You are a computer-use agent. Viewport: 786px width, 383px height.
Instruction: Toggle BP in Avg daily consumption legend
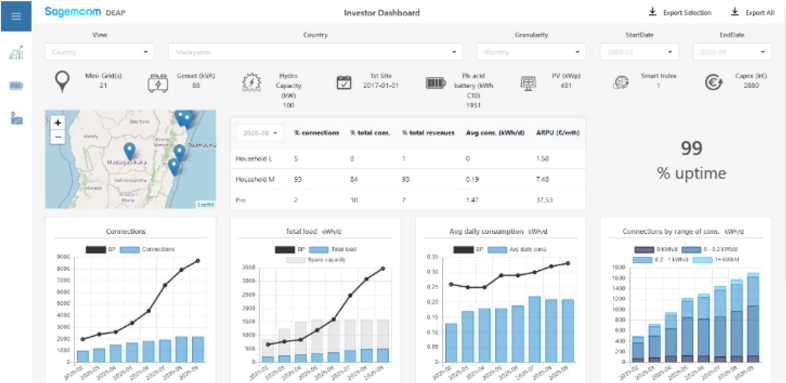point(468,249)
